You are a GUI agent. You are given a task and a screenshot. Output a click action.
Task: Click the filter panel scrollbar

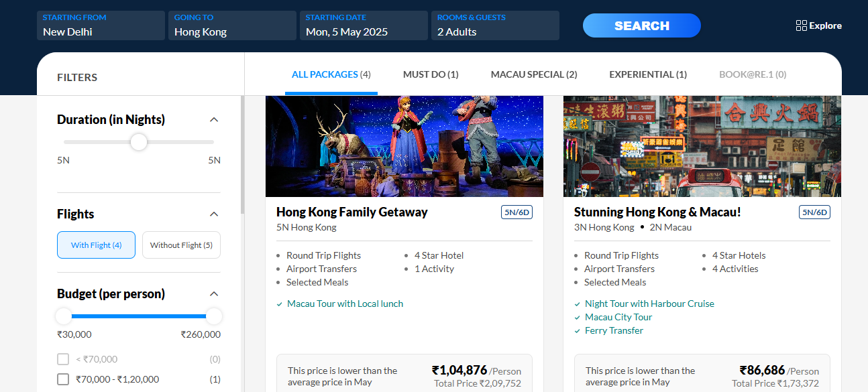(242, 154)
